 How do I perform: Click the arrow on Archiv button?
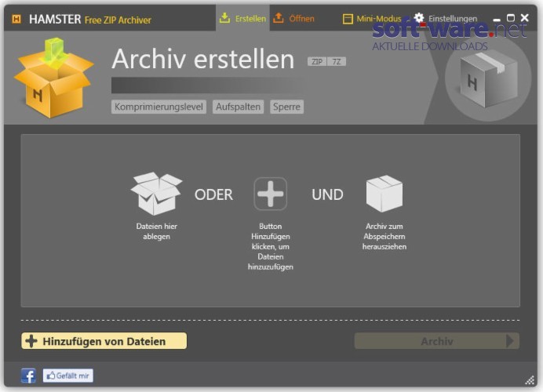[x=510, y=341]
